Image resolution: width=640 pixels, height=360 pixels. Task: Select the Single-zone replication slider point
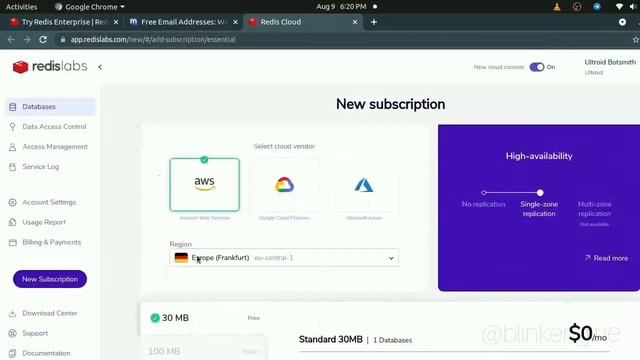(540, 193)
